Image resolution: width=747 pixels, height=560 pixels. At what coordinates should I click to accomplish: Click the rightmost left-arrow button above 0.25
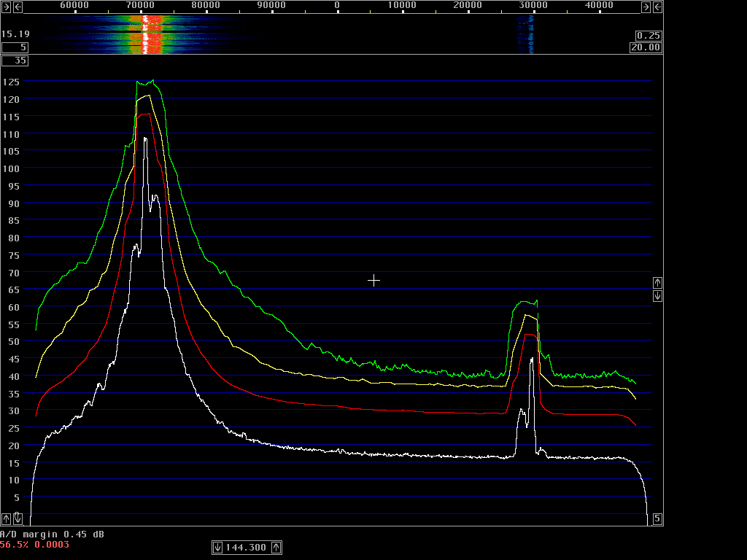coord(657,7)
